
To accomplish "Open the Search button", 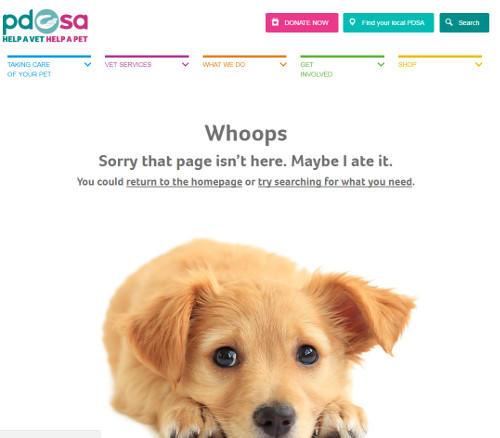I will 464,23.
